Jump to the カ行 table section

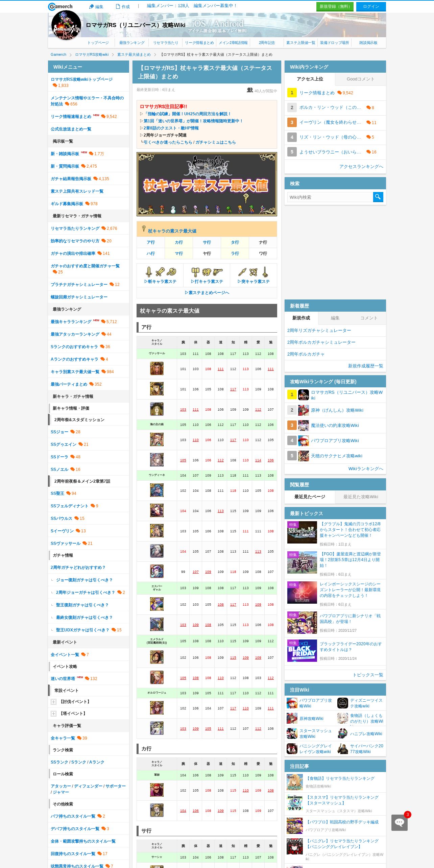click(x=179, y=242)
